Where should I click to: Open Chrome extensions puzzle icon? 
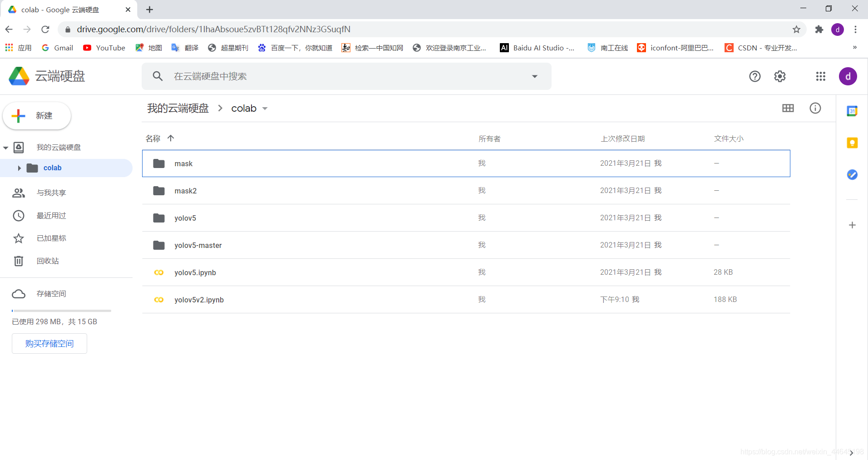[819, 30]
